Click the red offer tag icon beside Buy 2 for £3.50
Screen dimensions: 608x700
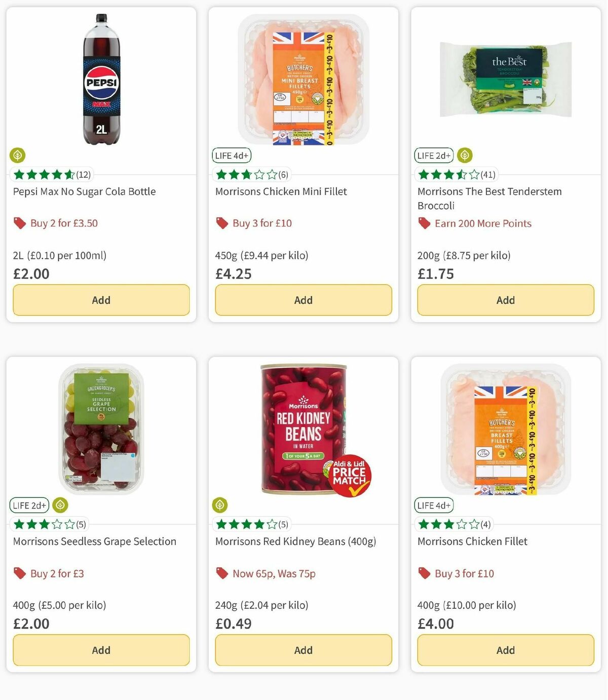coord(19,223)
